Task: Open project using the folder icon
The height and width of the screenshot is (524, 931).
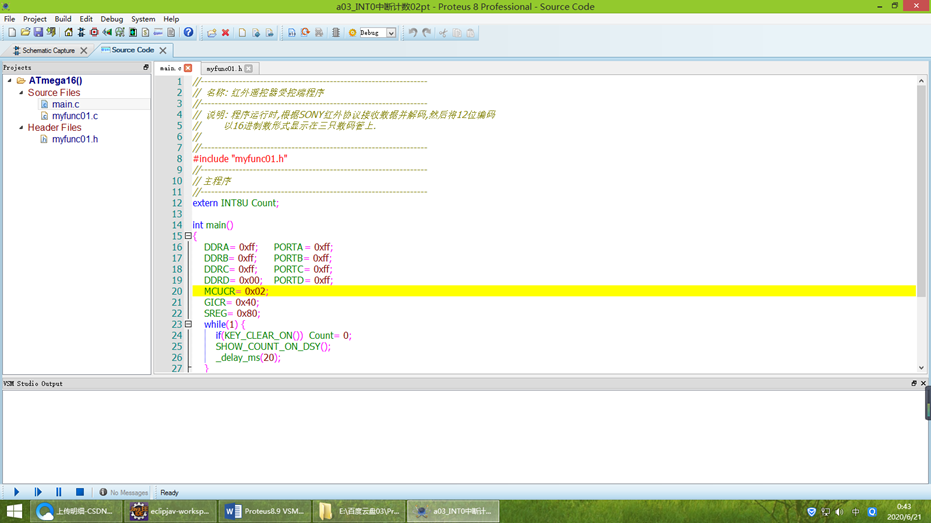Action: point(25,33)
